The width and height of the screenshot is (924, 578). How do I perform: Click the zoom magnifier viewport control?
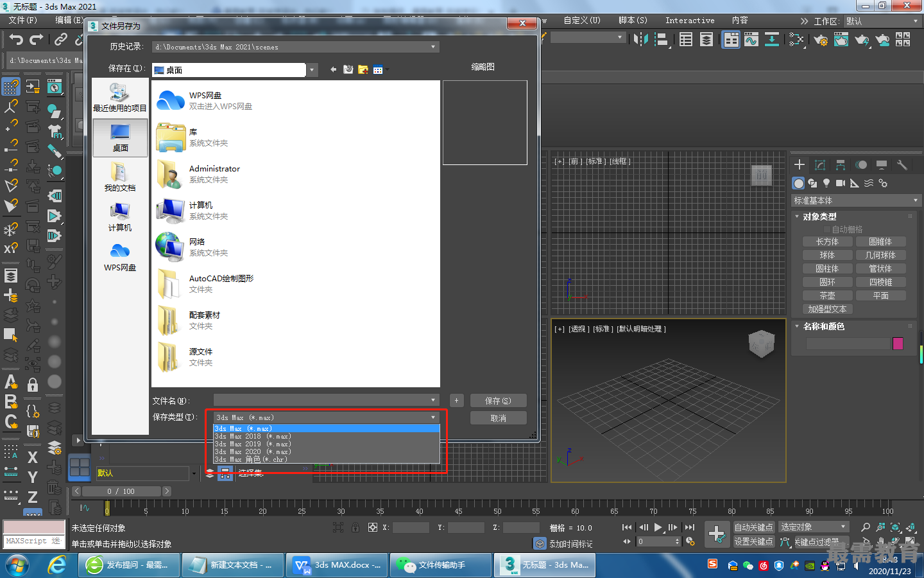[866, 527]
